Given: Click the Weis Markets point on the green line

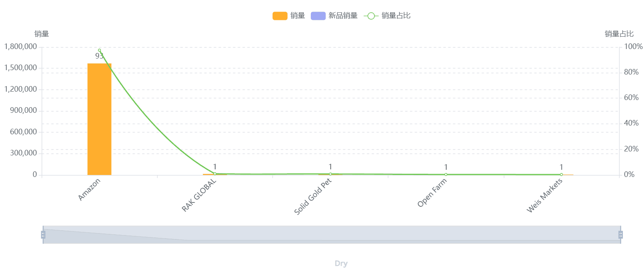Looking at the screenshot, I should point(562,175).
